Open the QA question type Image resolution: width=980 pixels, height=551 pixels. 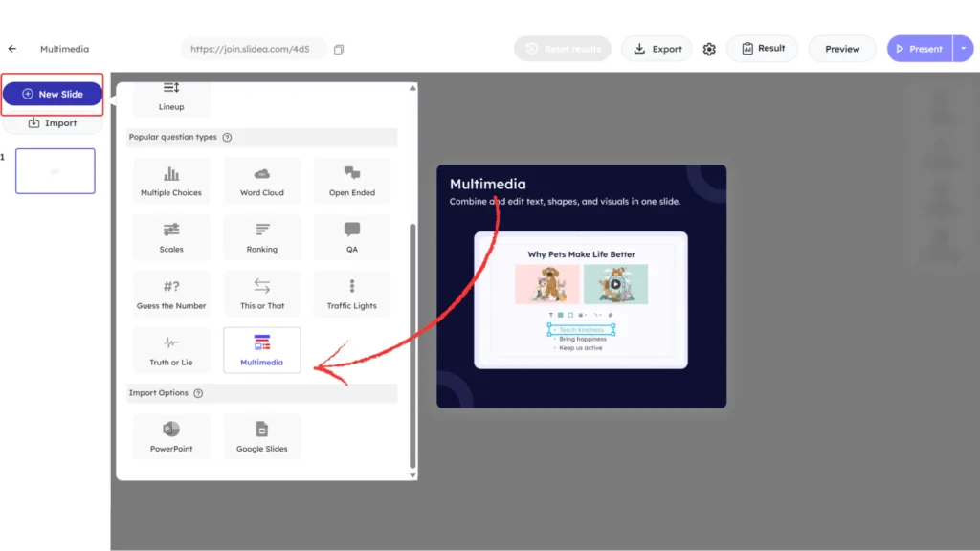[351, 236]
